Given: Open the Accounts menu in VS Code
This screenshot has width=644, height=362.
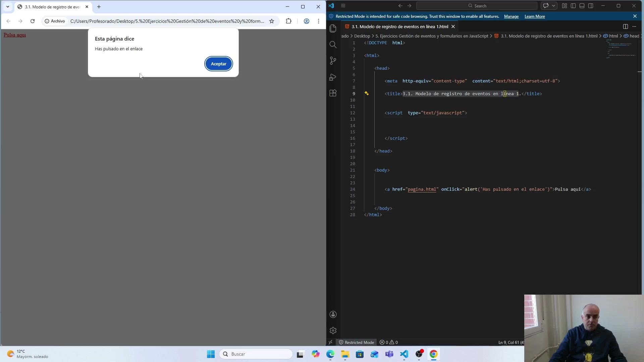Looking at the screenshot, I should pyautogui.click(x=333, y=314).
